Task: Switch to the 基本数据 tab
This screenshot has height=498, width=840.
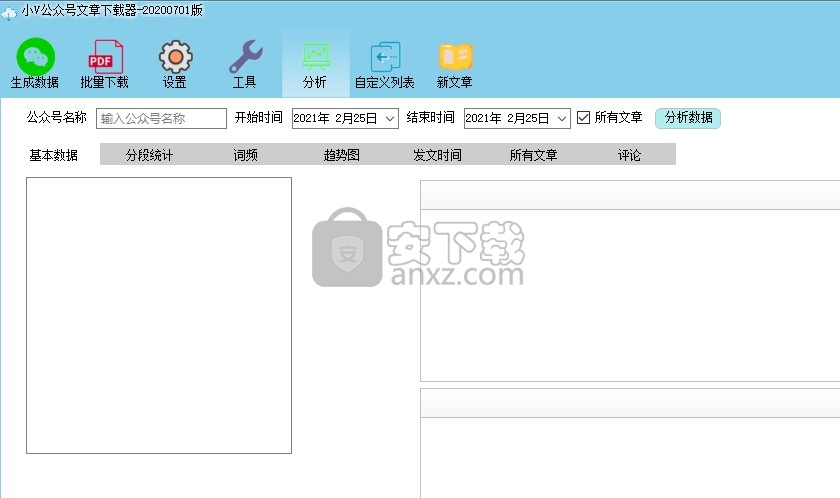Action: 54,155
